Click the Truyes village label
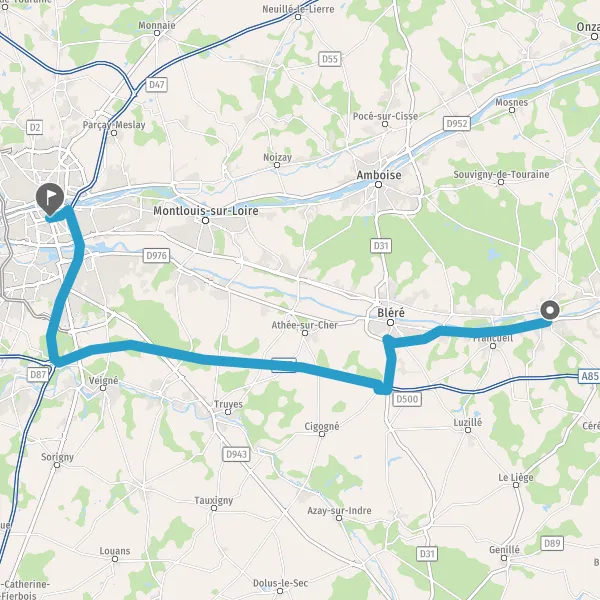The height and width of the screenshot is (600, 600). (x=228, y=404)
